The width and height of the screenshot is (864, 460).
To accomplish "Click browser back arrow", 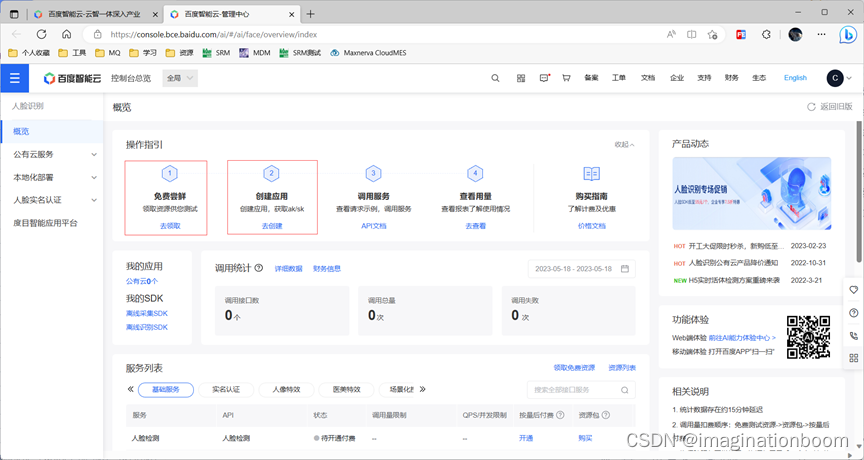I will tap(17, 34).
